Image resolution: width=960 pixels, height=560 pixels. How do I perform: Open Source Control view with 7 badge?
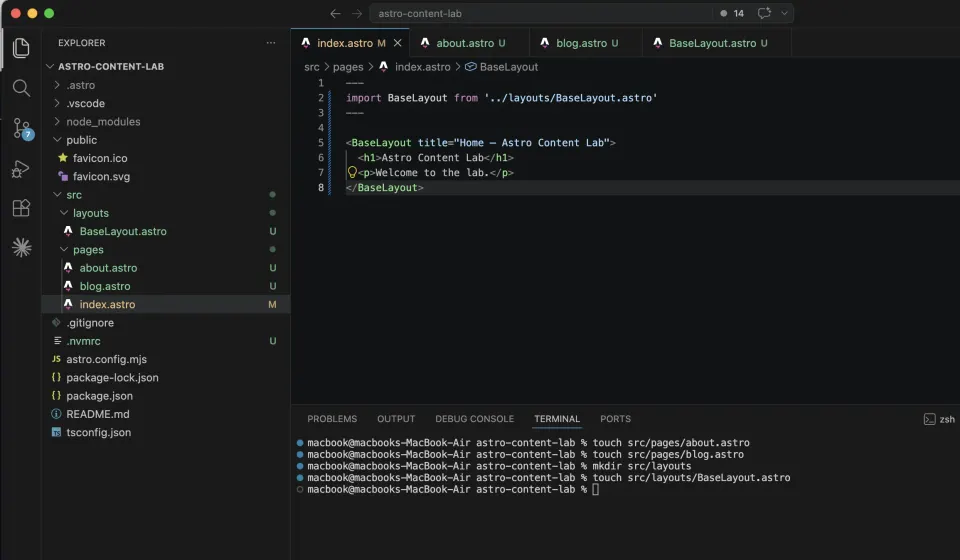(22, 129)
